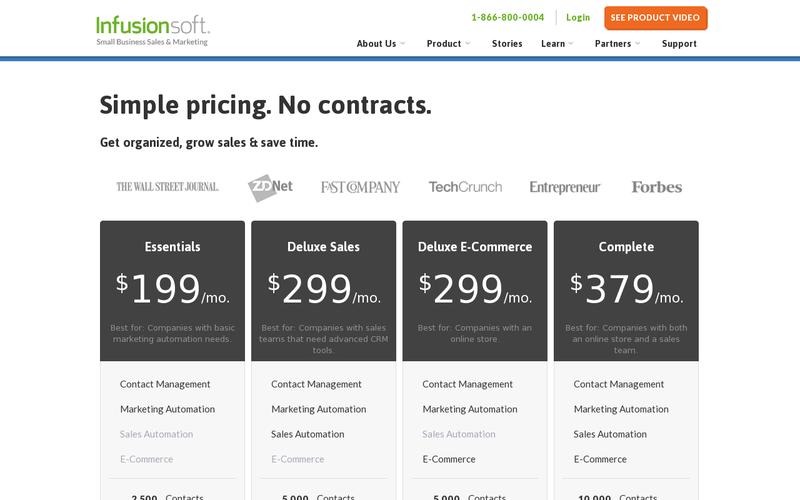Go to the Stories page
800x500 pixels.
(x=507, y=44)
